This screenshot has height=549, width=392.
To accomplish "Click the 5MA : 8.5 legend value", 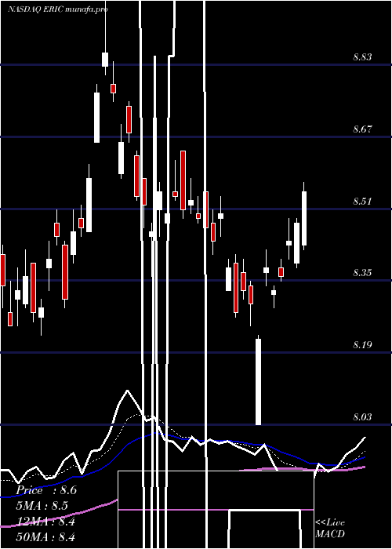I will tap(42, 506).
